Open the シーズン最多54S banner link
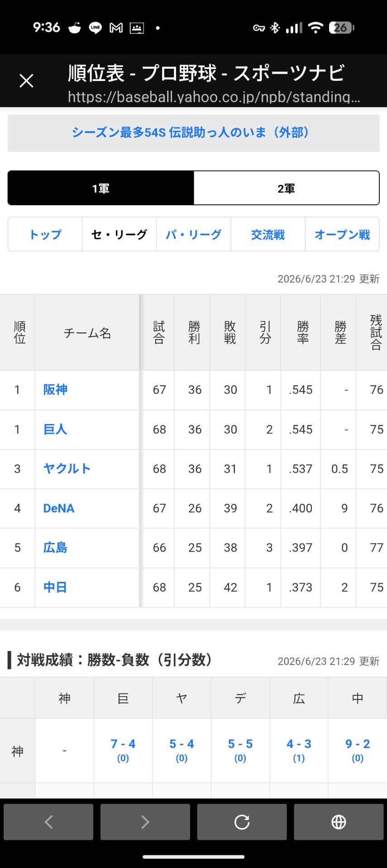Screen dimensions: 387x868 [193, 133]
